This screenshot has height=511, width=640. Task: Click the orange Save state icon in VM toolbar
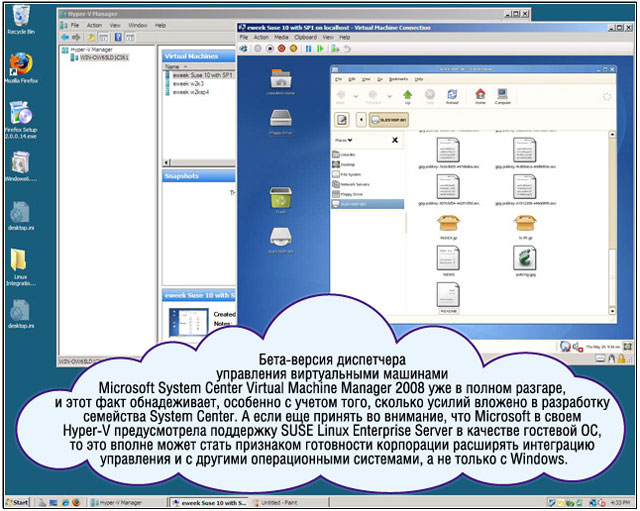(293, 49)
